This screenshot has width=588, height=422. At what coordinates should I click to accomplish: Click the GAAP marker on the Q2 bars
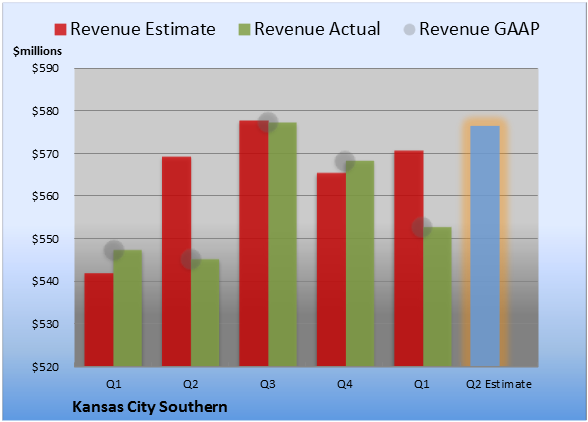pyautogui.click(x=191, y=259)
